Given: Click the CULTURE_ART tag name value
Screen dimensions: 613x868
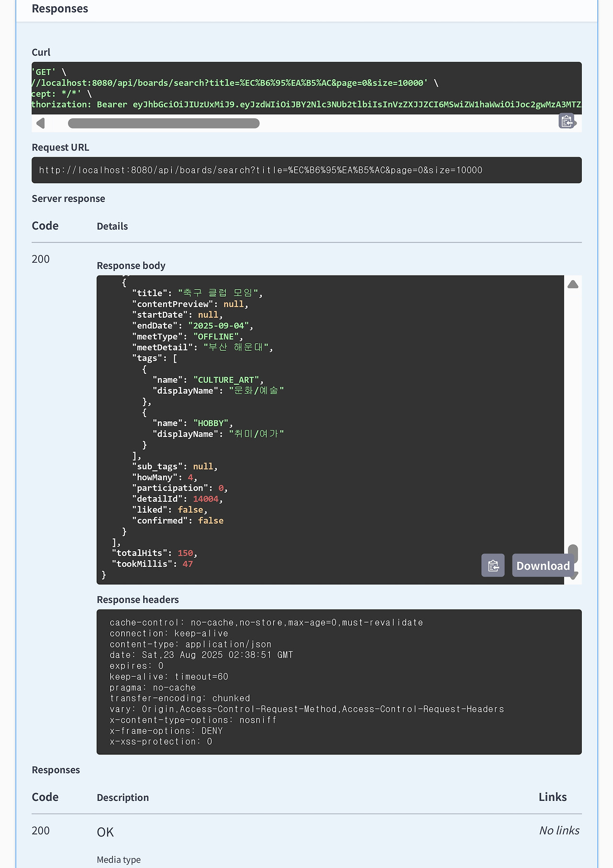Looking at the screenshot, I should [x=226, y=380].
